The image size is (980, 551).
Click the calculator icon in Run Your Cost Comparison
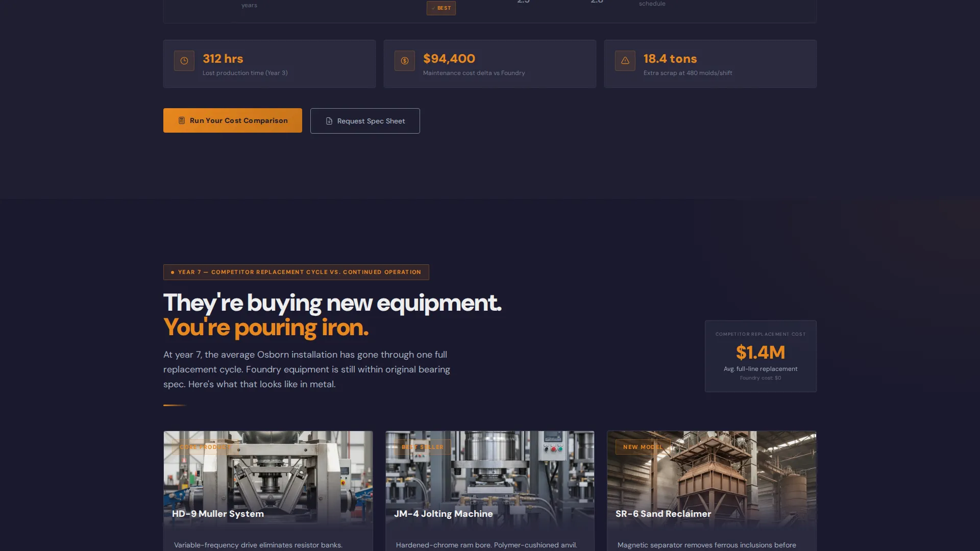(x=181, y=120)
